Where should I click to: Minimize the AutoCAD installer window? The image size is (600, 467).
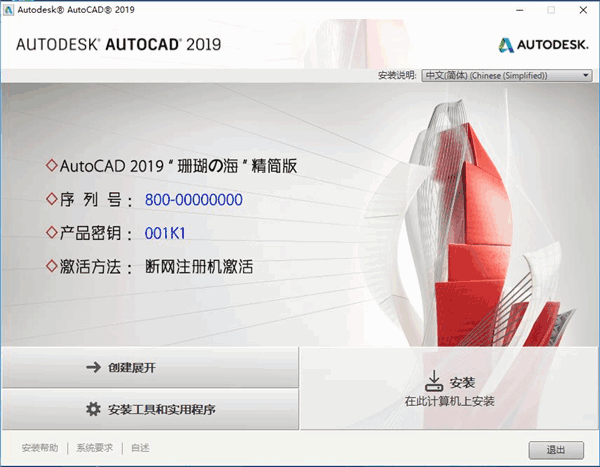point(520,9)
